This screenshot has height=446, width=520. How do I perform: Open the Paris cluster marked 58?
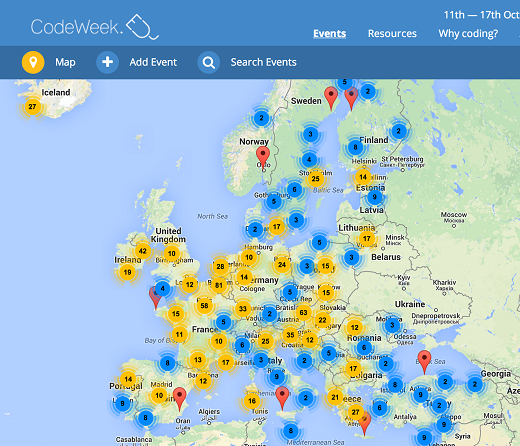click(204, 305)
